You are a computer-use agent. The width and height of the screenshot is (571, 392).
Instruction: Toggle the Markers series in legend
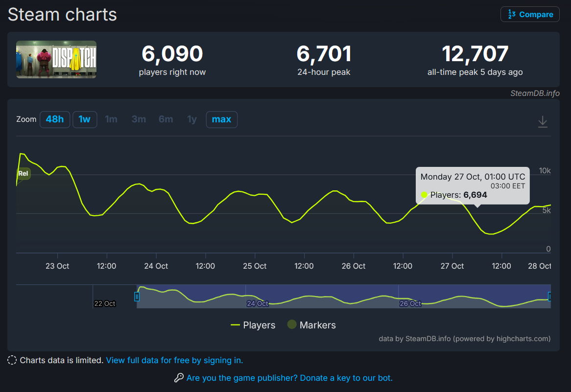[312, 325]
